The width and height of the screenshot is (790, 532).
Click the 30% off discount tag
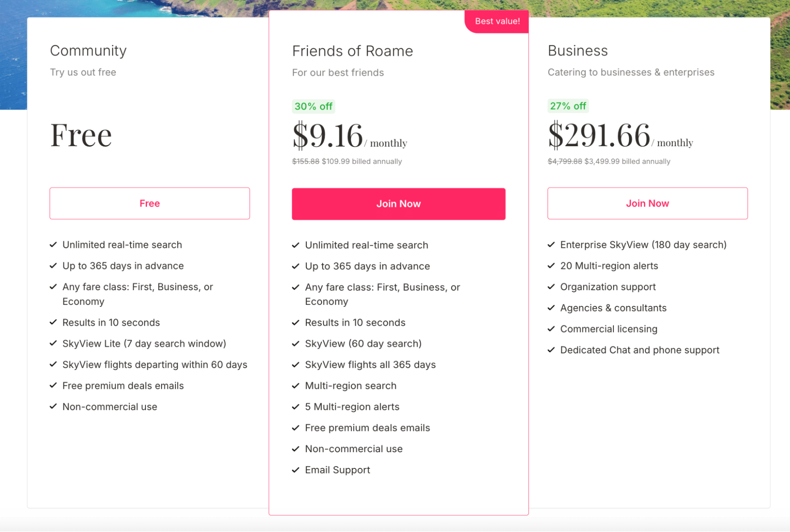point(313,106)
